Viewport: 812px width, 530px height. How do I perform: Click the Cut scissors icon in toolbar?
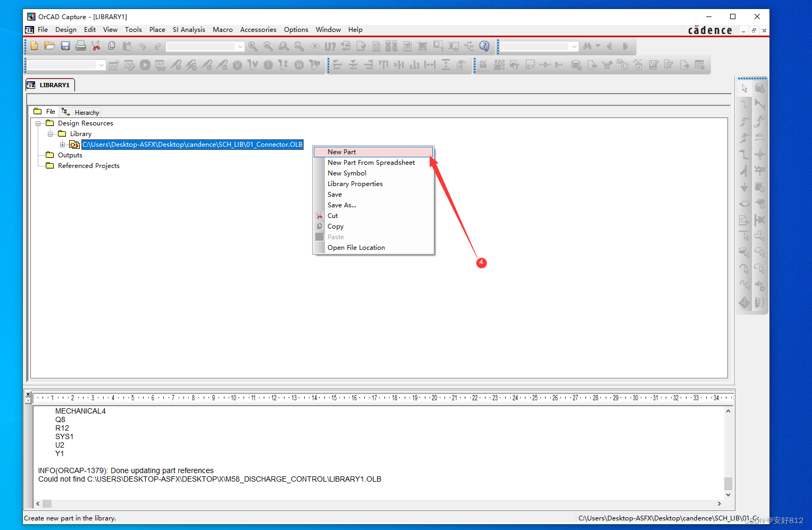pyautogui.click(x=96, y=46)
